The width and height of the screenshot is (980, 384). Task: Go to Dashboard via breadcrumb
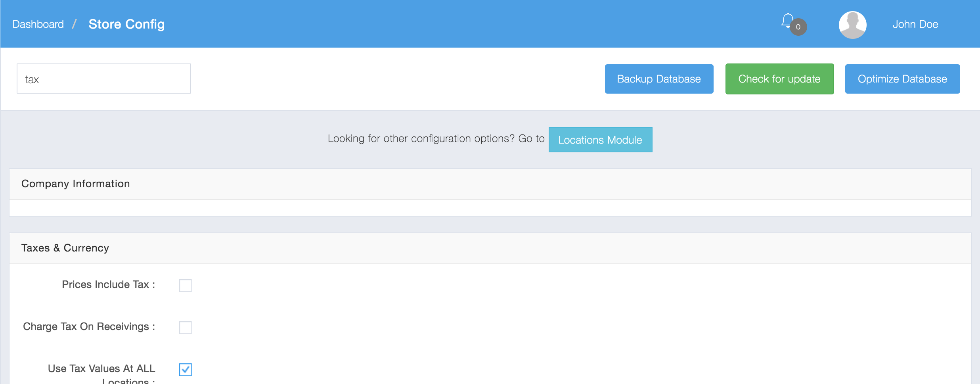coord(38,25)
